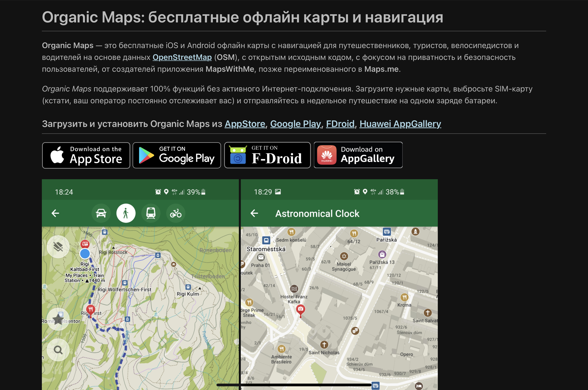Click Opero label on Prague map

coord(407,355)
